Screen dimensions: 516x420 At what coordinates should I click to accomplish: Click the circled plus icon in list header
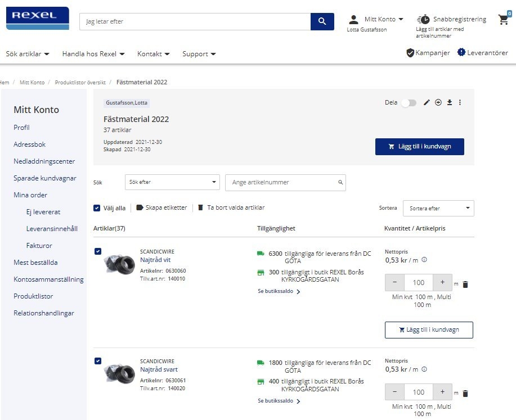(x=438, y=102)
